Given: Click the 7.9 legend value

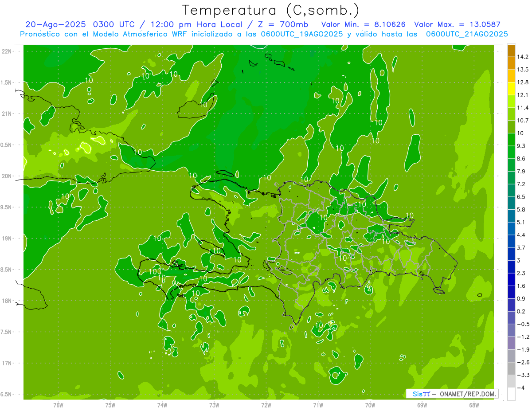Looking at the screenshot, I should [521, 172].
